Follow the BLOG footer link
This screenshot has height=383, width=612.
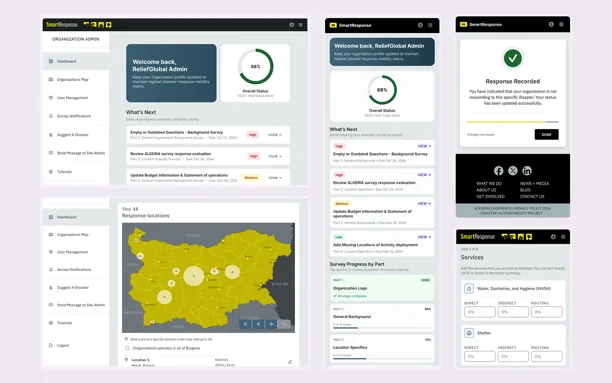[x=525, y=190]
